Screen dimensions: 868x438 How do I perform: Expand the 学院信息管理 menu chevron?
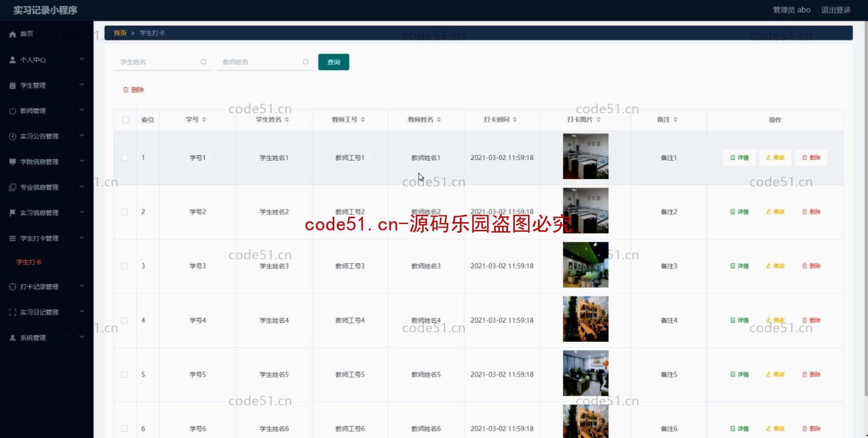[x=82, y=161]
